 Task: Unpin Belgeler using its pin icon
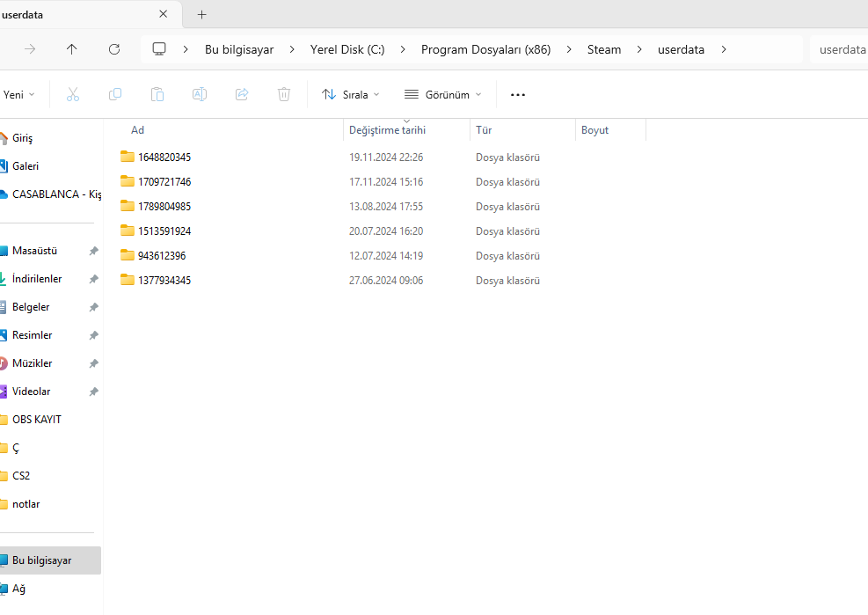[93, 308]
